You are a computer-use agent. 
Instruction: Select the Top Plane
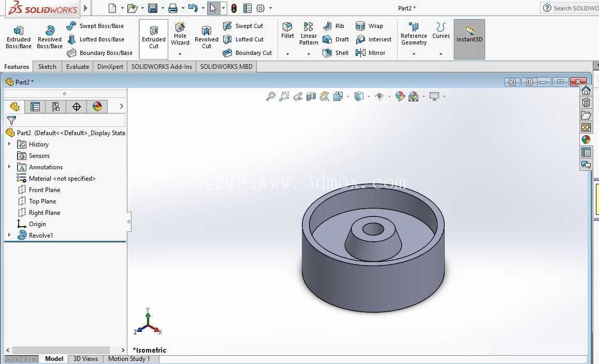pos(37,201)
